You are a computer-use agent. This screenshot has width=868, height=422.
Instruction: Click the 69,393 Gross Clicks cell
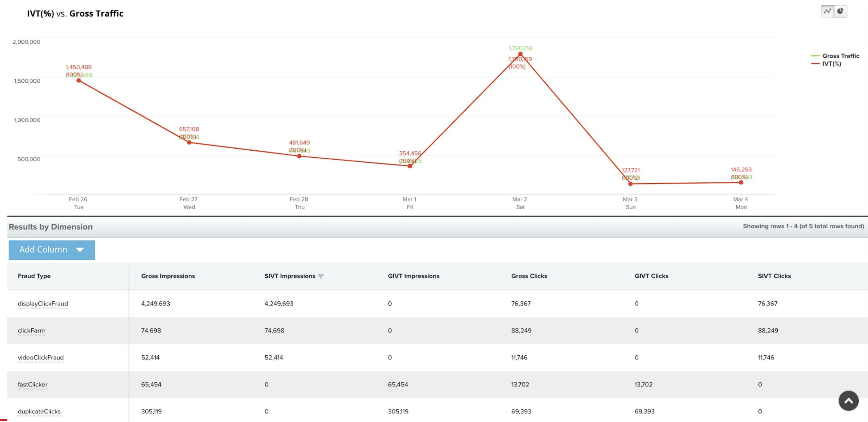521,411
